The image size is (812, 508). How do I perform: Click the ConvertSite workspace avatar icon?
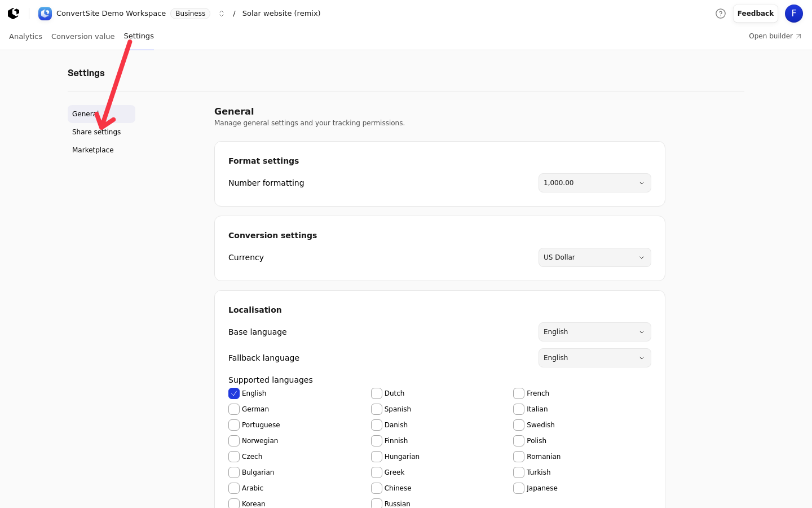click(45, 14)
